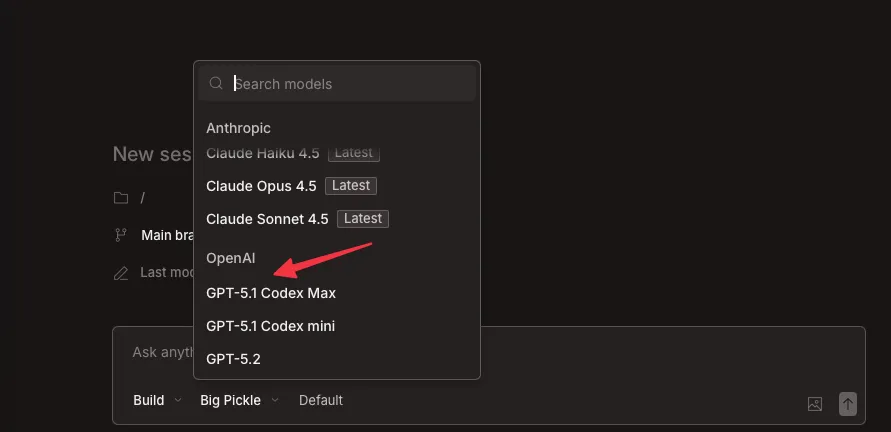Click the Latest badge beside Claude Opus 4.5
Viewport: 891px width, 432px height.
point(351,186)
